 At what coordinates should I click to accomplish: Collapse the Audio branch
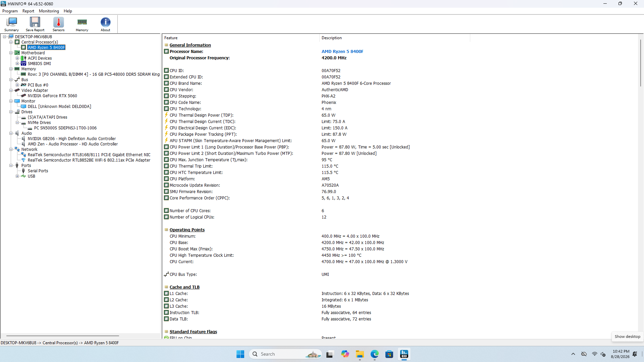[x=11, y=133]
